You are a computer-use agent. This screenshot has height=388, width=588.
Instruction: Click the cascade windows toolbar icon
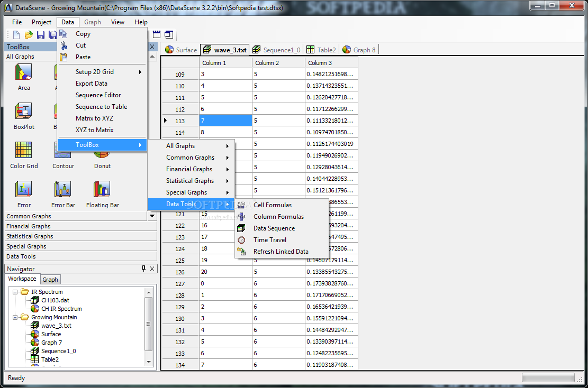coord(169,35)
